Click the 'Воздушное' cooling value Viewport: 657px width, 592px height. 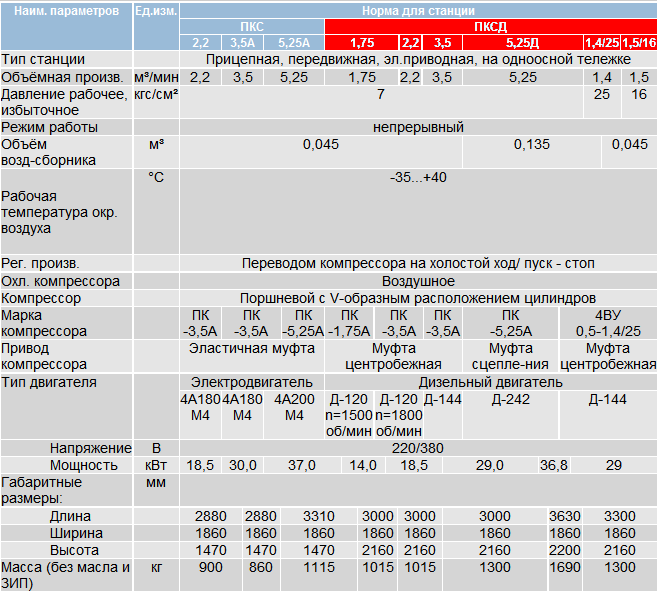tap(418, 281)
